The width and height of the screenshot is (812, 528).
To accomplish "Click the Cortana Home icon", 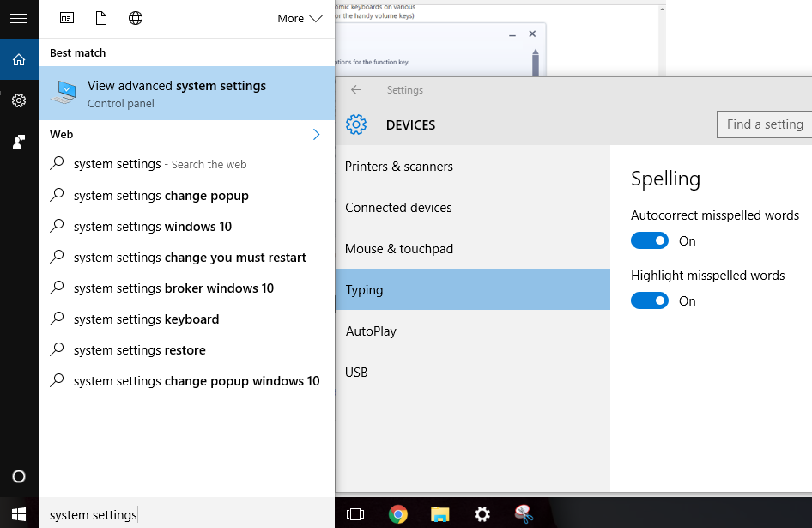I will 19,59.
